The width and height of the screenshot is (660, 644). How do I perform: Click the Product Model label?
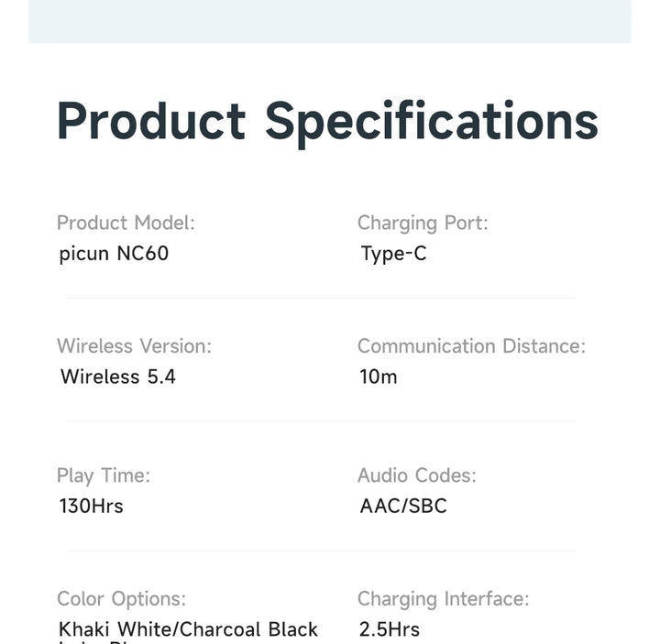coord(126,223)
